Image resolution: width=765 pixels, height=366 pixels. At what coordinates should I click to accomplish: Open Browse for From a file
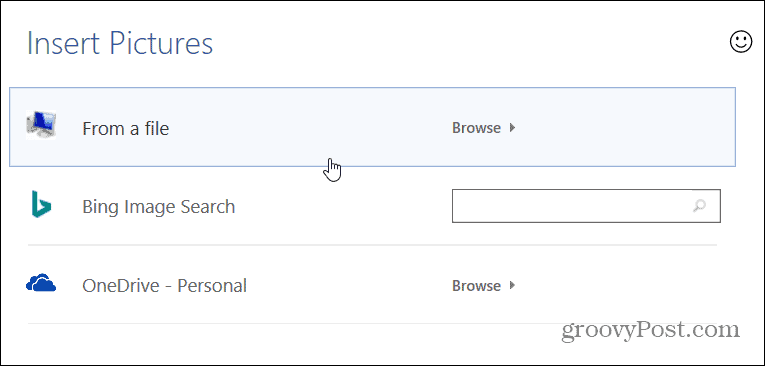click(x=477, y=128)
